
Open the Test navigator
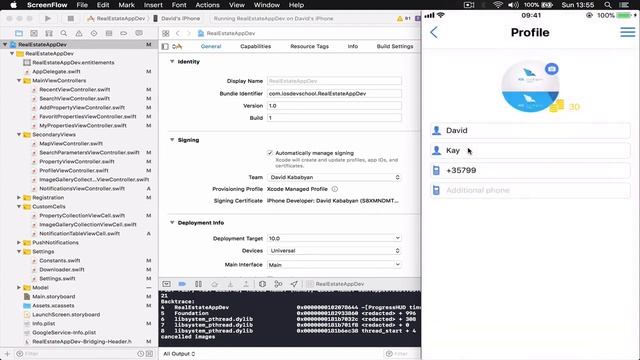click(x=94, y=33)
